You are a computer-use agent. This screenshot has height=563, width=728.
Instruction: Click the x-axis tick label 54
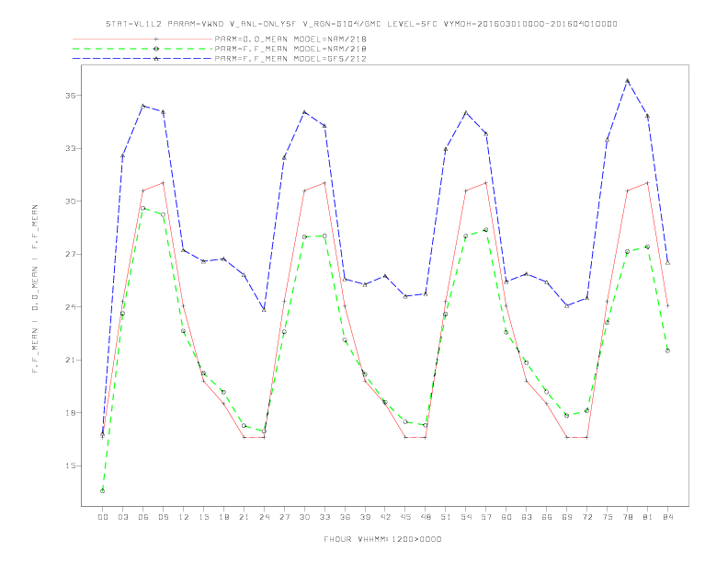click(466, 517)
